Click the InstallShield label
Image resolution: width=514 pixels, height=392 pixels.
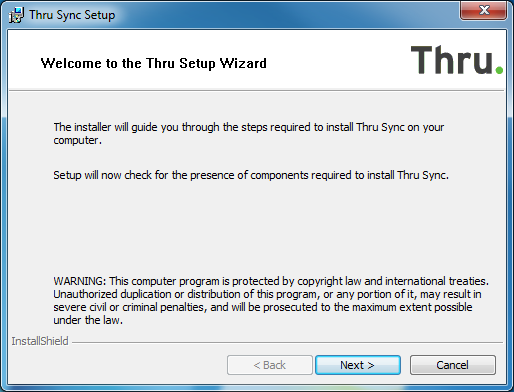[x=40, y=341]
